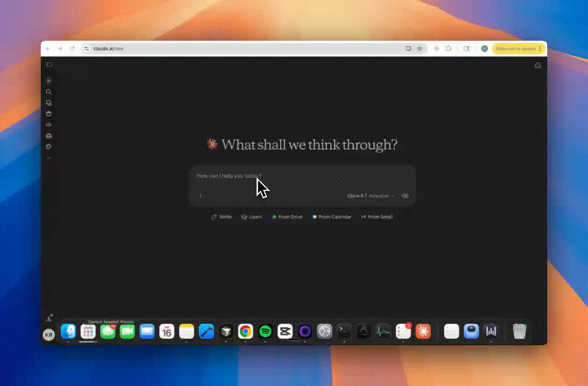Open the Opus 4.7 Adaptive model dropdown

point(371,196)
